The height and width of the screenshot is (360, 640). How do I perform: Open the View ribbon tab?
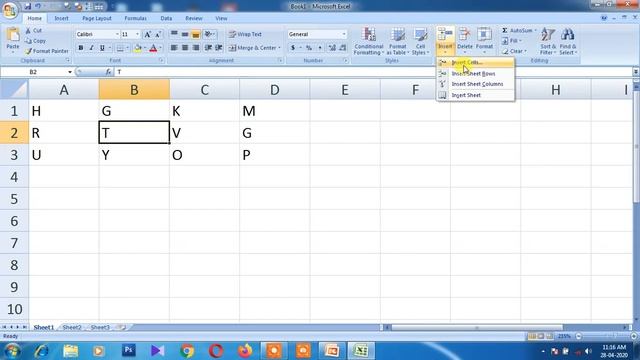tap(221, 18)
